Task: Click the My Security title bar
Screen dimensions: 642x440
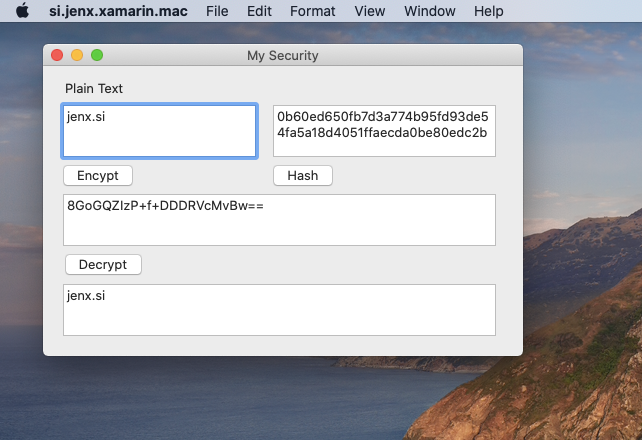Action: point(283,55)
